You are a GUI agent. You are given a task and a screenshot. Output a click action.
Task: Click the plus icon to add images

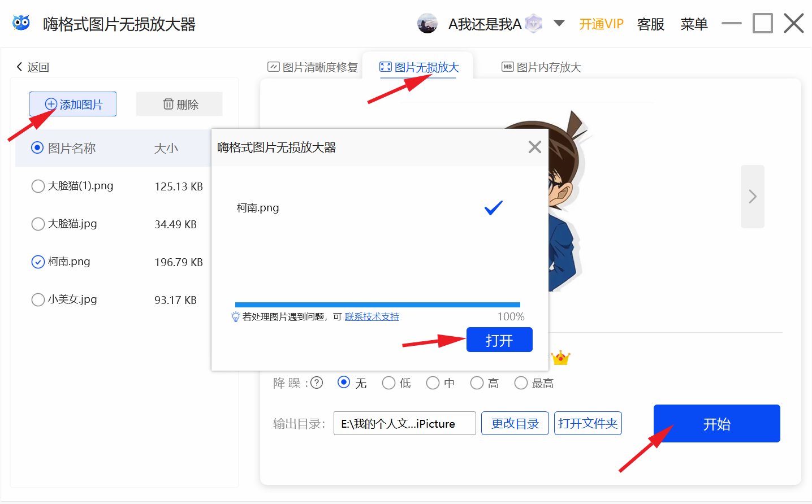[x=51, y=104]
